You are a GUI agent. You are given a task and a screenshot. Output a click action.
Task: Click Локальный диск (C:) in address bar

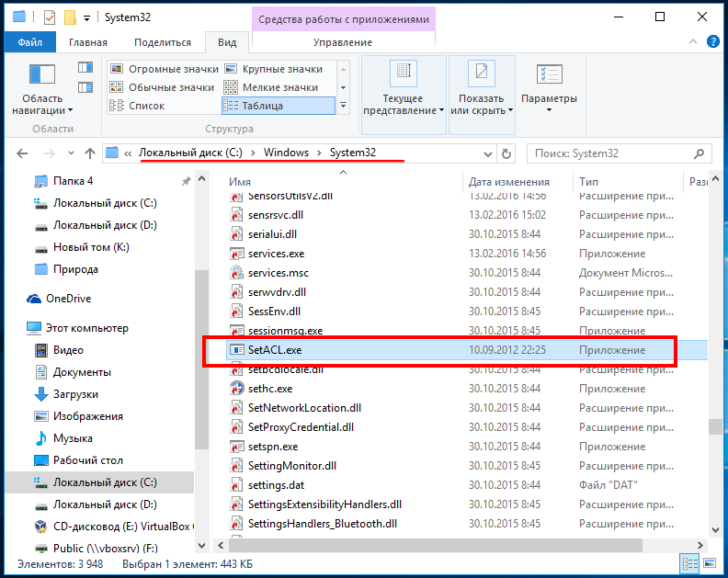click(x=190, y=153)
